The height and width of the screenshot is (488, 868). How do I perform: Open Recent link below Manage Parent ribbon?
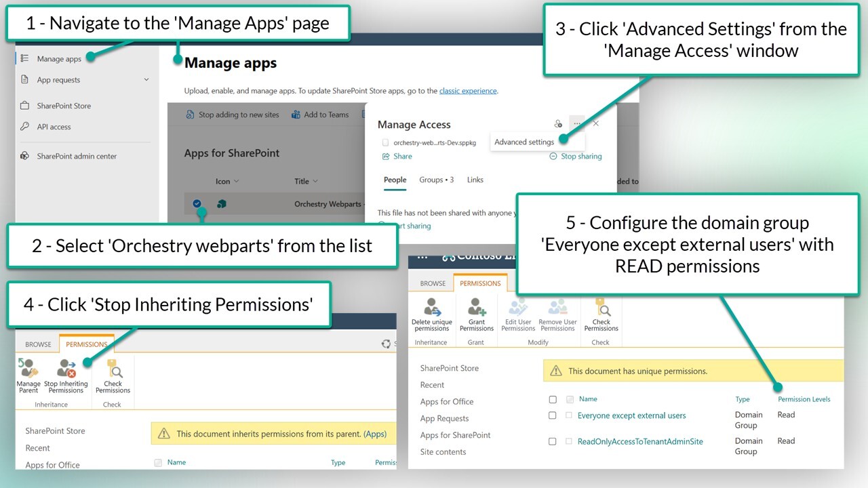(x=37, y=448)
